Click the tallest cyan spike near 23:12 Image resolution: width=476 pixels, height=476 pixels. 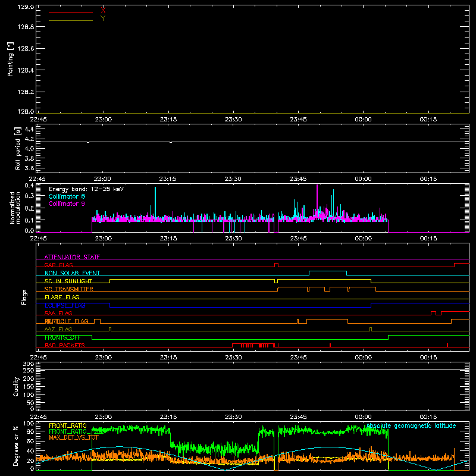pos(155,202)
